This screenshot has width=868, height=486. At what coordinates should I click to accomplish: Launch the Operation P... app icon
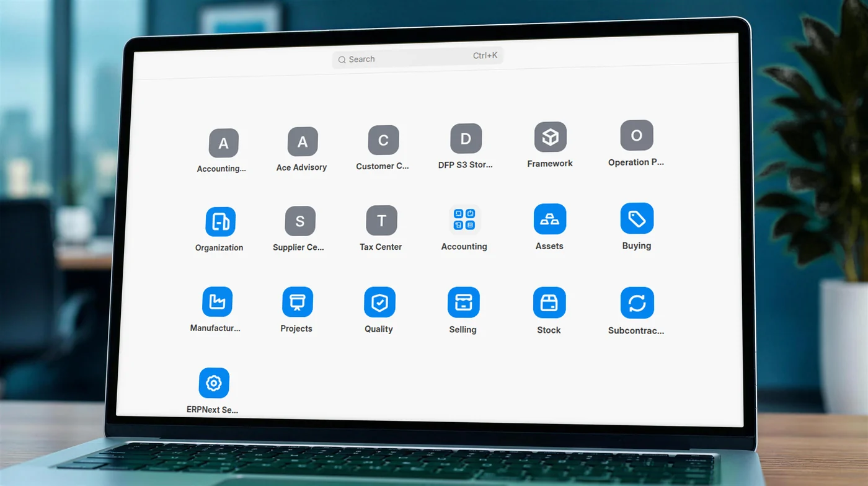637,135
